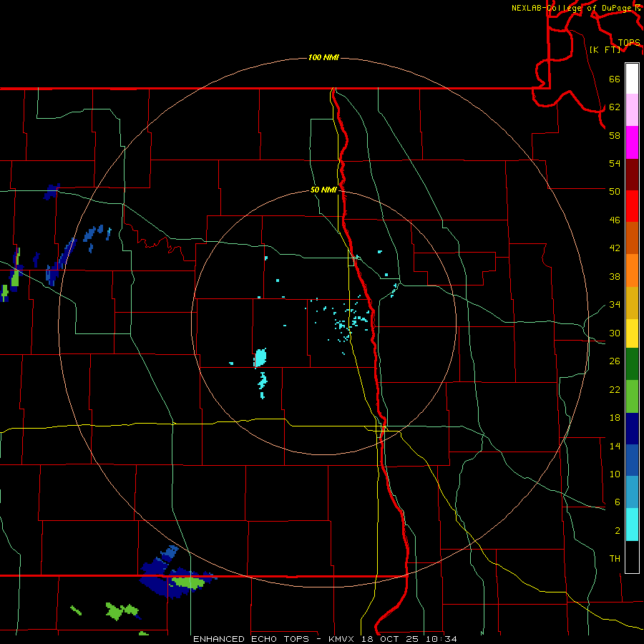
Task: Pick the bright orange legend swatch
Action: pos(632,270)
